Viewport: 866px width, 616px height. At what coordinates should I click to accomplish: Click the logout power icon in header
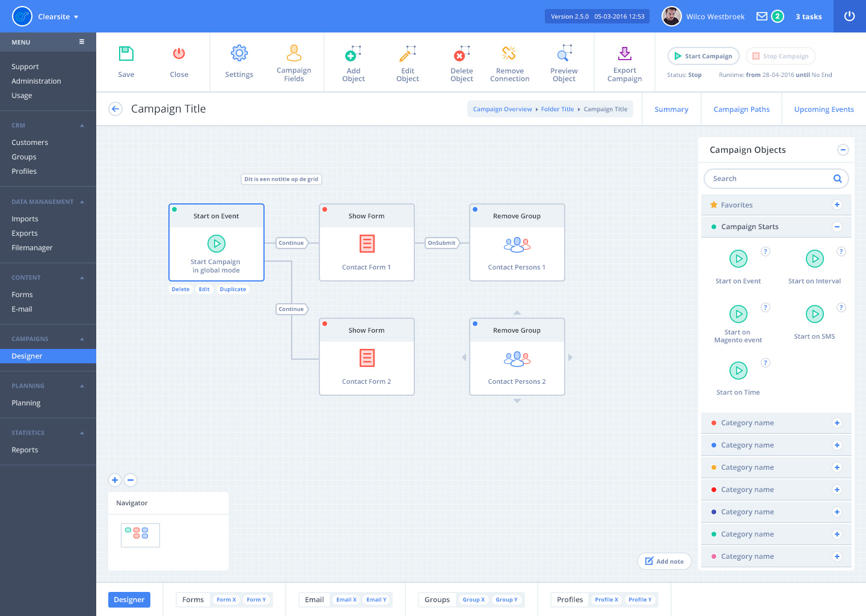coord(850,16)
